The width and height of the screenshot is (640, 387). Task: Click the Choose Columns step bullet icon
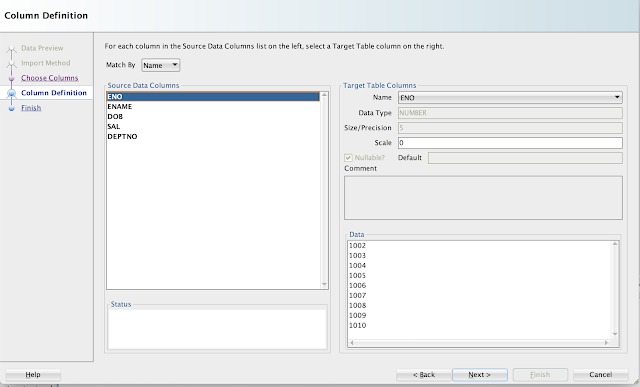click(x=11, y=78)
